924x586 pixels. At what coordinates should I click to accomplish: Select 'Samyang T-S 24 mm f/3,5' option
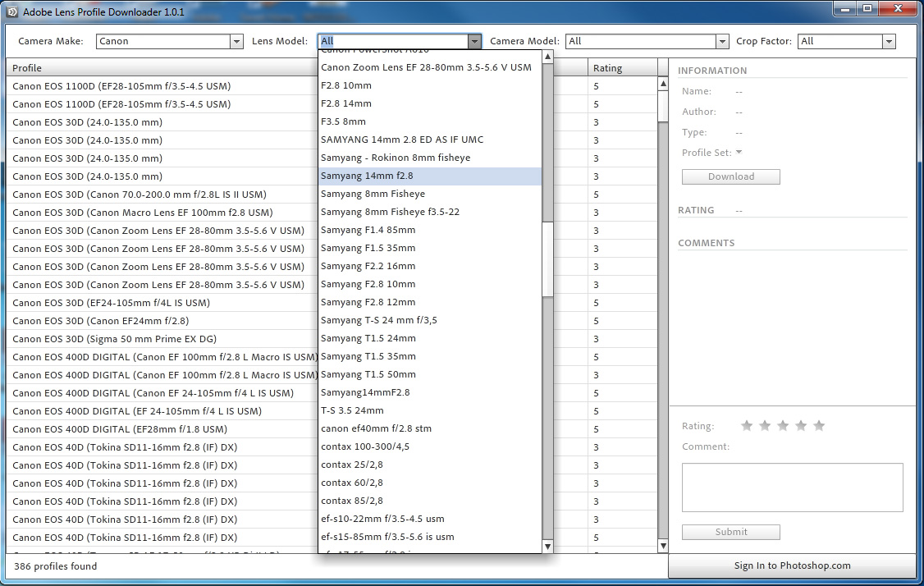coord(430,320)
